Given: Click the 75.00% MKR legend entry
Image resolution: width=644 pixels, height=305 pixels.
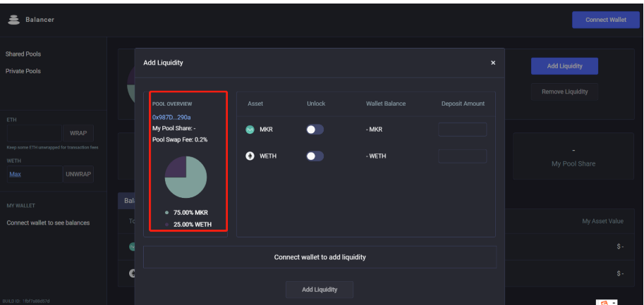Looking at the screenshot, I should tap(186, 213).
